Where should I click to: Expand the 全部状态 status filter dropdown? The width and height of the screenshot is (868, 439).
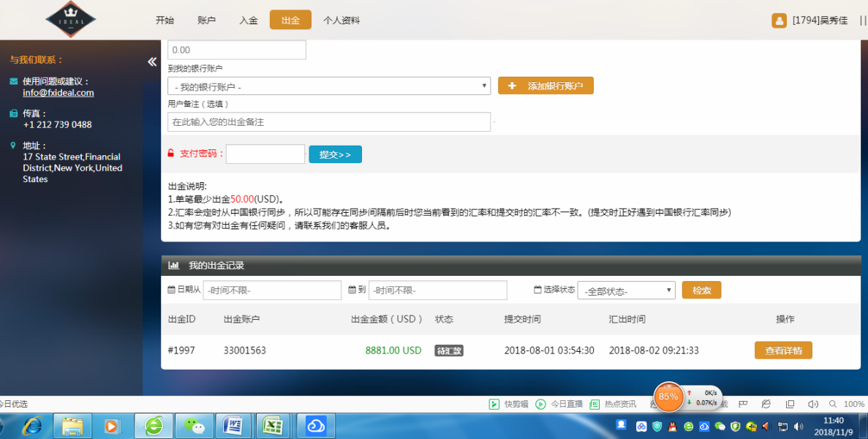626,290
